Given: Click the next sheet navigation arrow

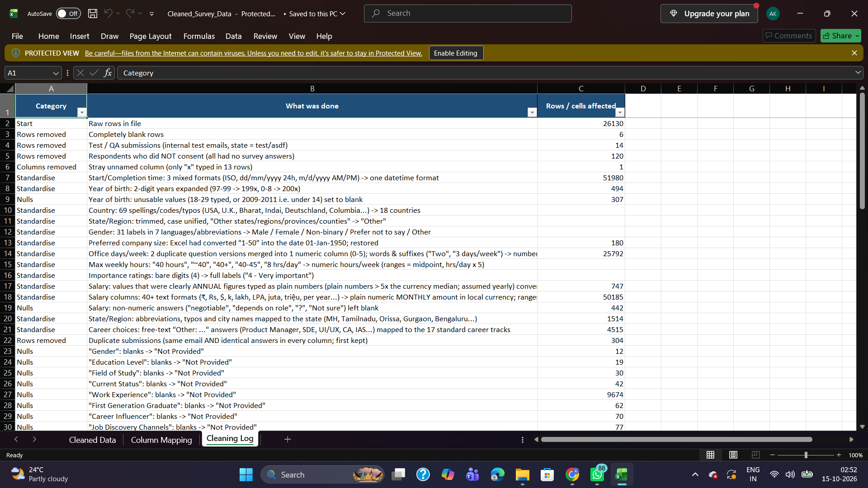Looking at the screenshot, I should pos(34,439).
